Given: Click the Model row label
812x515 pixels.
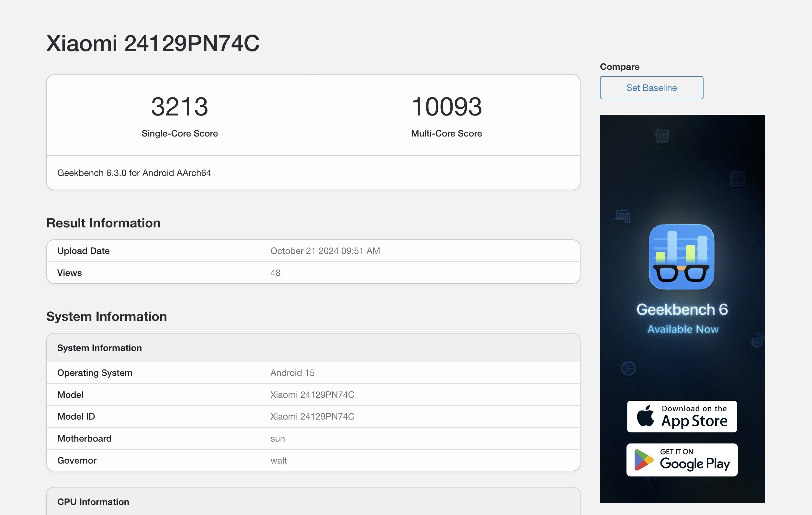Looking at the screenshot, I should click(x=70, y=395).
